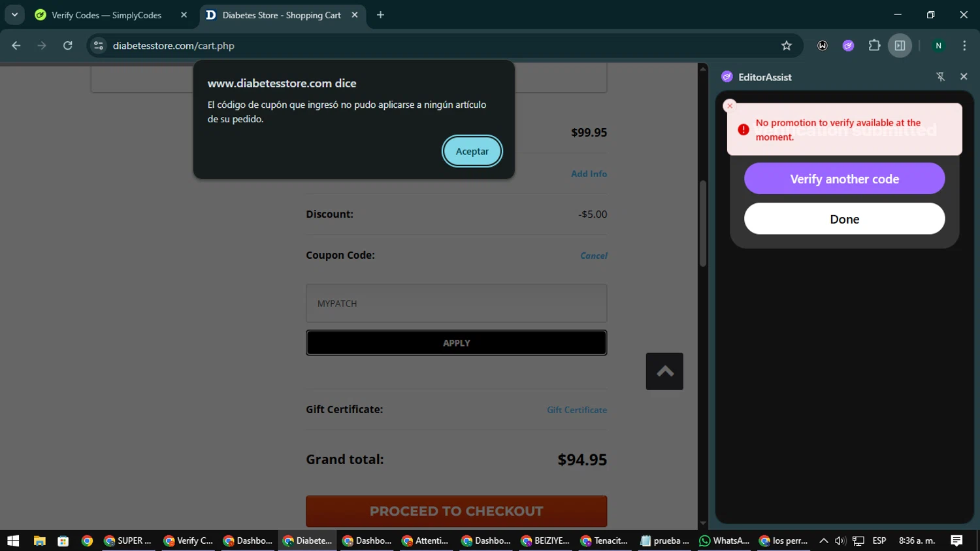The image size is (980, 551).
Task: Click the Add Info link
Action: coord(589,174)
